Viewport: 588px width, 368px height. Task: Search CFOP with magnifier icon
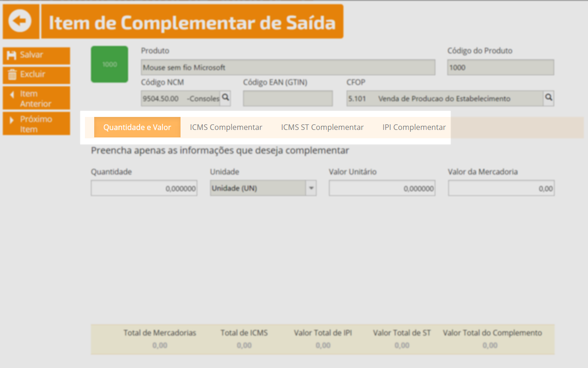(549, 98)
